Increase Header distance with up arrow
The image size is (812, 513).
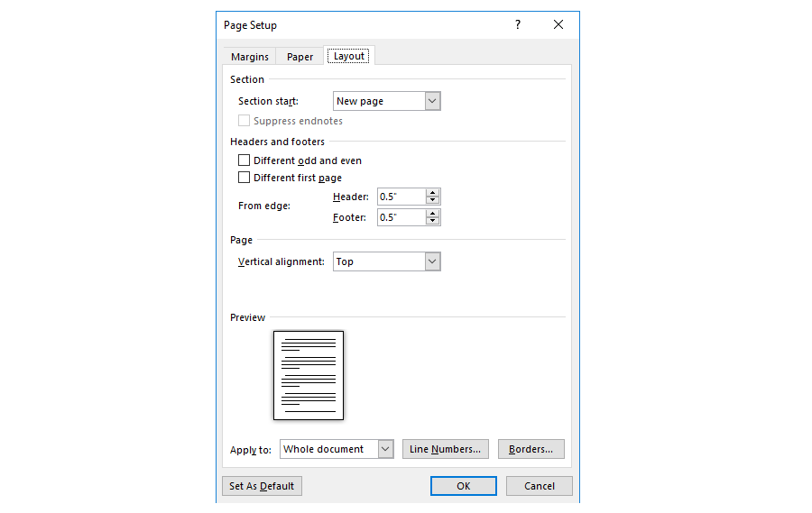point(433,193)
